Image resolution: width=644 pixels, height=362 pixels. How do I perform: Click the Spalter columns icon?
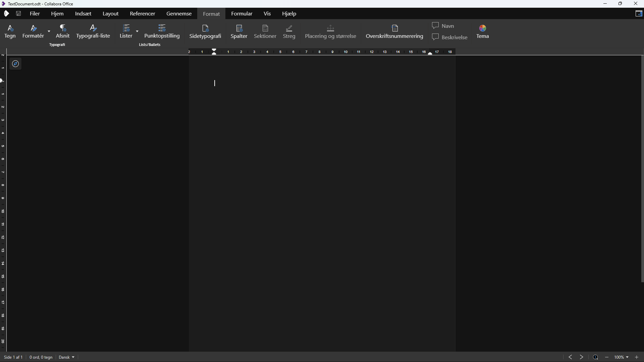[239, 32]
